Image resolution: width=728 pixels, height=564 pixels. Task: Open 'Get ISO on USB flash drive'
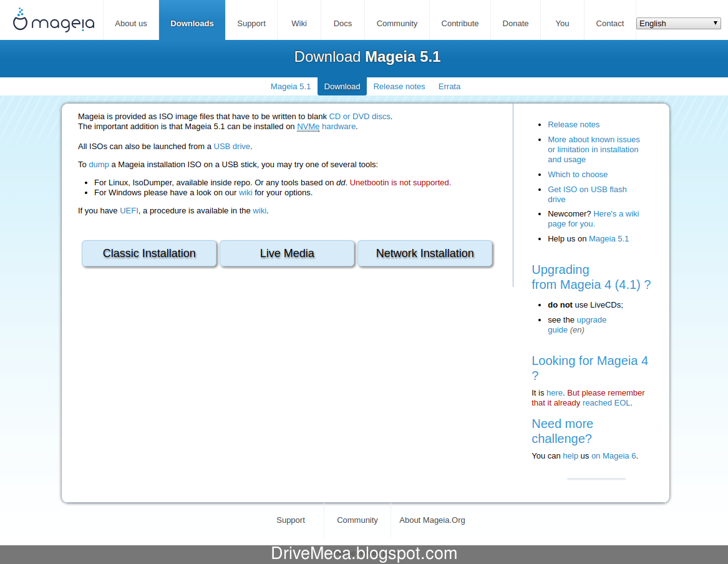[587, 194]
